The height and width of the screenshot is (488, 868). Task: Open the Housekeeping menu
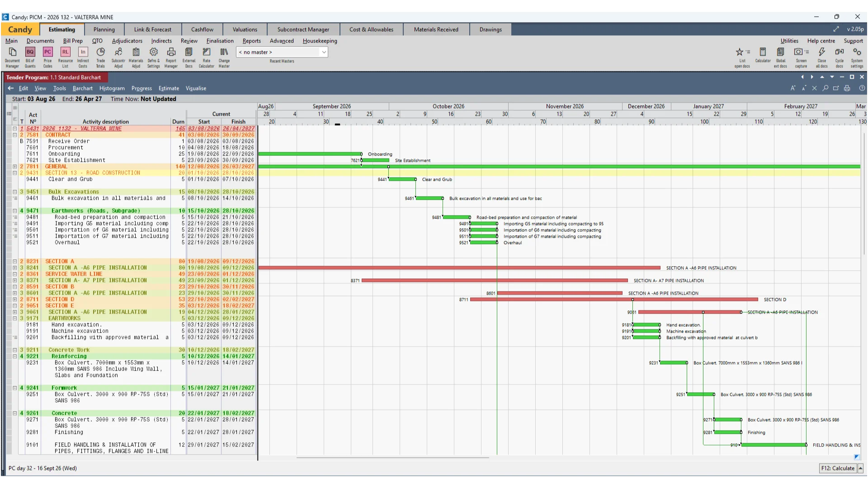(320, 41)
